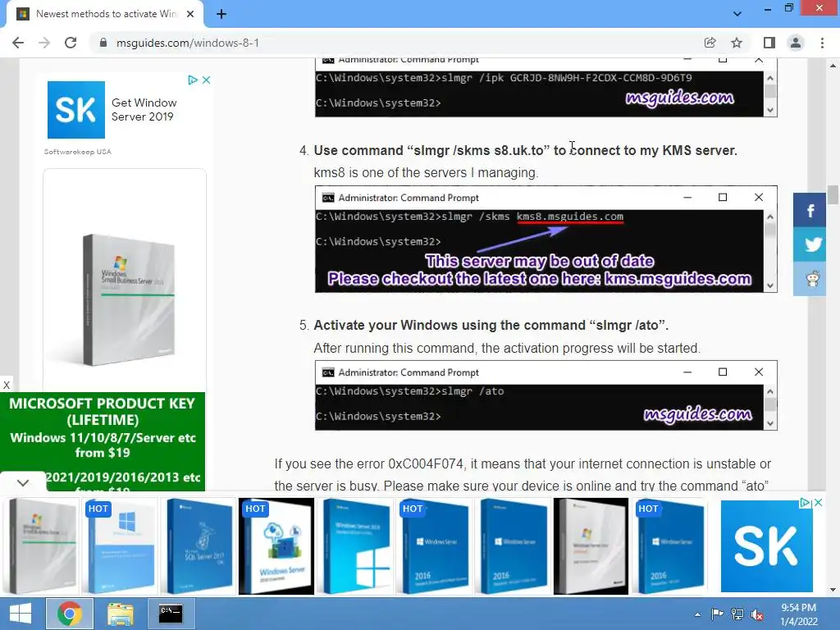Bookmark this page with star icon
Viewport: 840px width, 630px height.
click(737, 43)
